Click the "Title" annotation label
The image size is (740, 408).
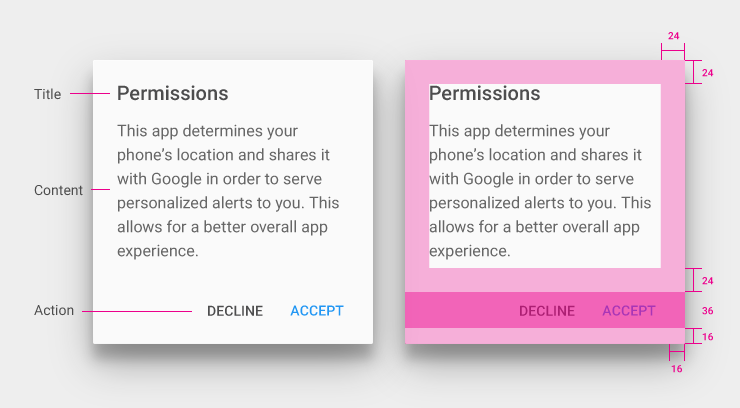coord(47,94)
